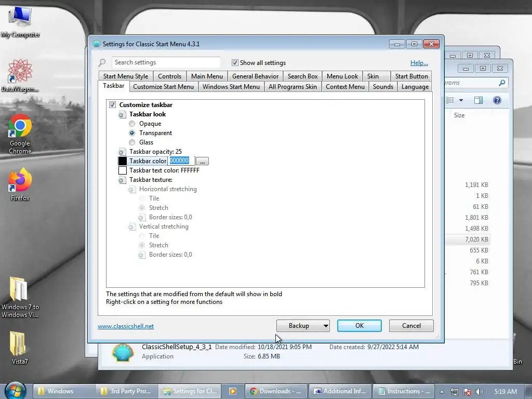532x399 pixels.
Task: Click the network tray icon
Action: 454,392
